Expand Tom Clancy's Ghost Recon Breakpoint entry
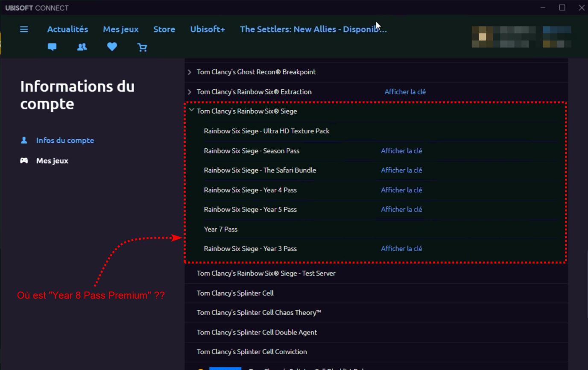Image resolution: width=588 pixels, height=370 pixels. 189,72
